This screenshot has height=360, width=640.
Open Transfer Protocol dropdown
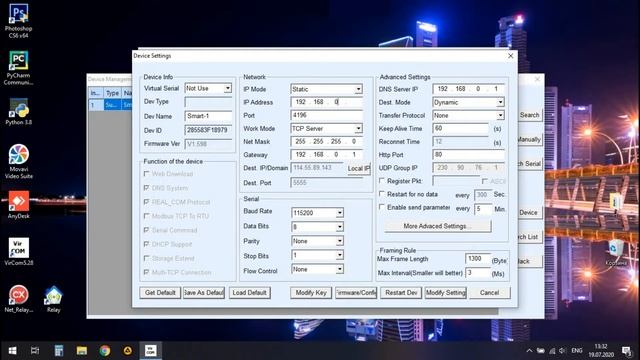[500, 116]
